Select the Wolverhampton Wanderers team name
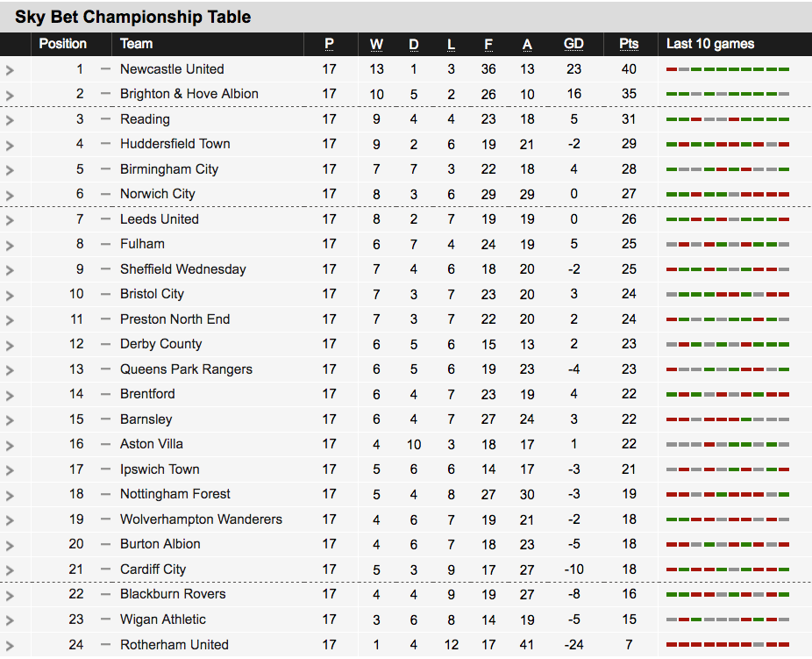812x659 pixels. coord(201,519)
